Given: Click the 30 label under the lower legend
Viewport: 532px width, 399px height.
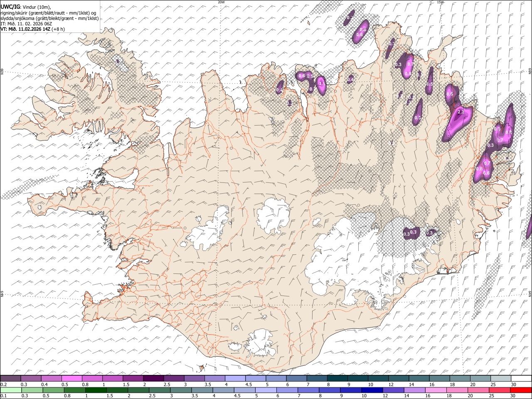Looking at the screenshot, I should tap(512, 396).
